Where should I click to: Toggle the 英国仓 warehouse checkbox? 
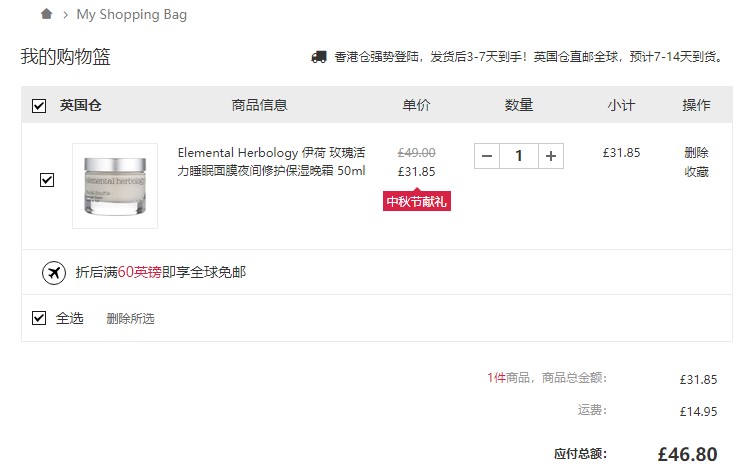tap(39, 106)
